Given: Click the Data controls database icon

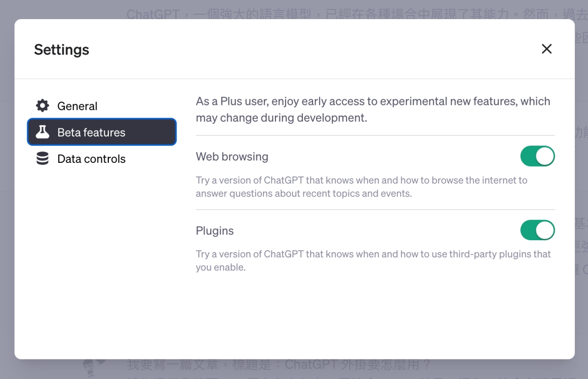Looking at the screenshot, I should coord(43,159).
